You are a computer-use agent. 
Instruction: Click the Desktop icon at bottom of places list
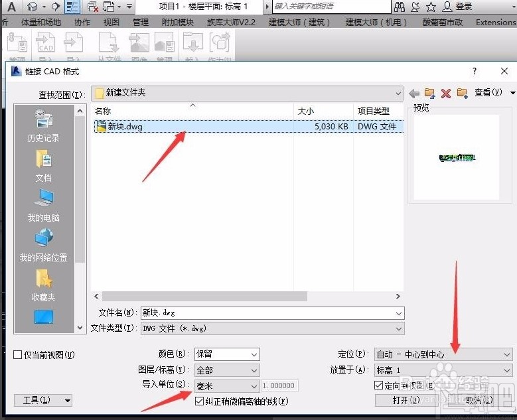click(x=44, y=317)
